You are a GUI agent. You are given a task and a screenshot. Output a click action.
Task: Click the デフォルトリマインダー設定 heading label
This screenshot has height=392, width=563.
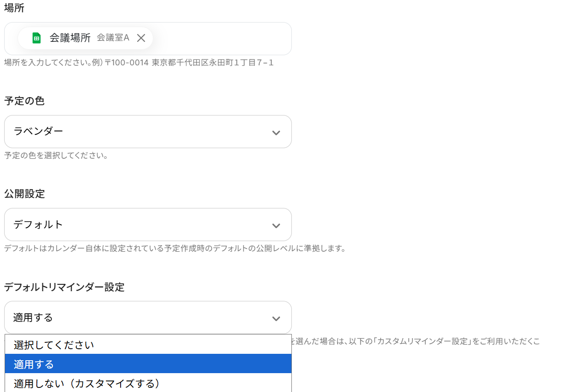(64, 287)
